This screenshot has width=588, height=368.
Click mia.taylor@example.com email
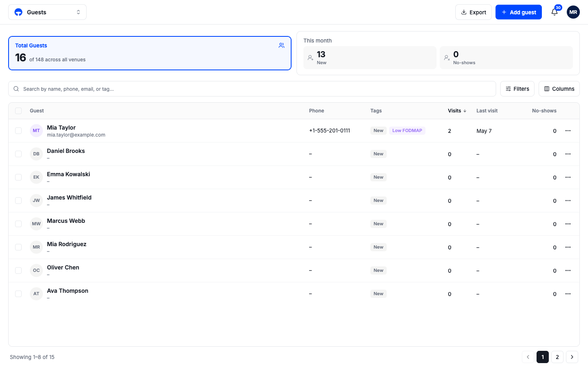76,135
